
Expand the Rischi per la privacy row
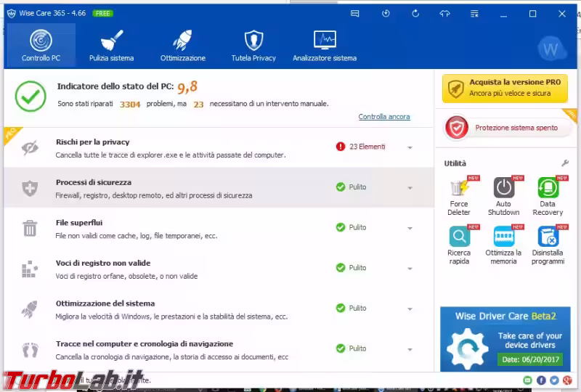coord(410,147)
